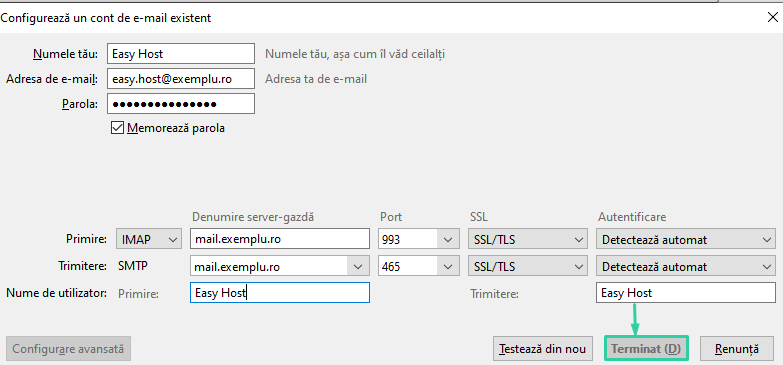This screenshot has width=783, height=365.
Task: Click the 'Nume de utilizator:' label
Action: pyautogui.click(x=56, y=293)
